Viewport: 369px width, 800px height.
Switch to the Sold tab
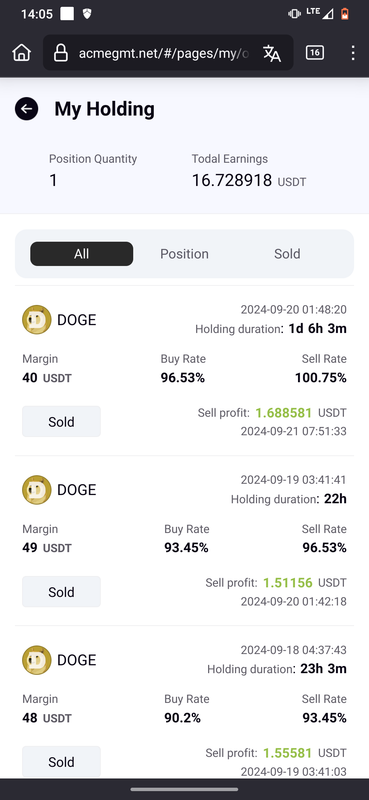[287, 254]
